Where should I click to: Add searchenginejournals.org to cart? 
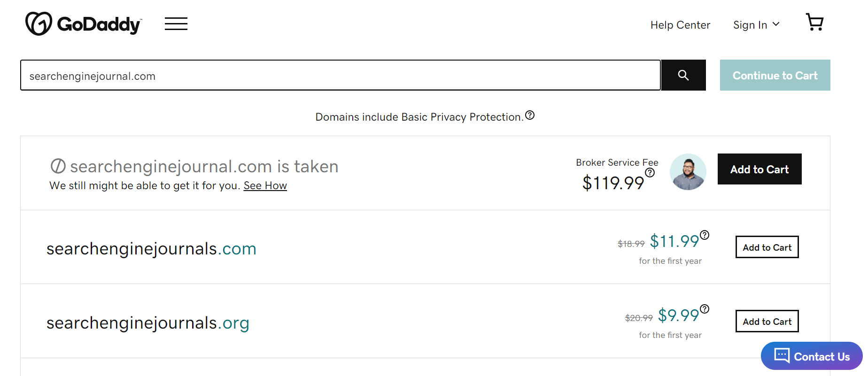coord(767,322)
